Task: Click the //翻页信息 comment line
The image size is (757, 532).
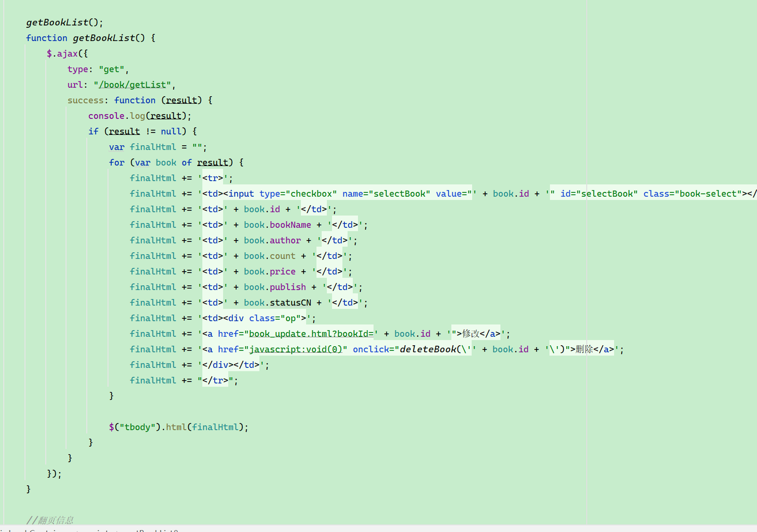Action: [50, 520]
